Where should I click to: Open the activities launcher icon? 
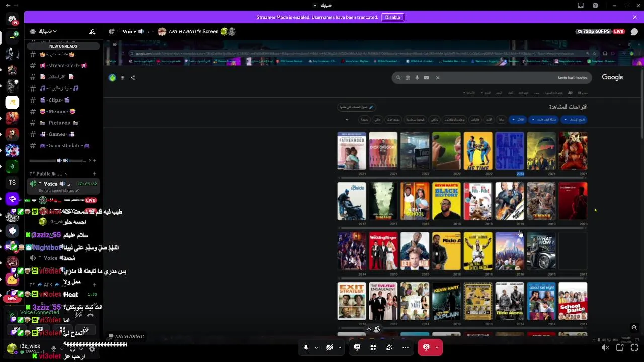pos(373,347)
